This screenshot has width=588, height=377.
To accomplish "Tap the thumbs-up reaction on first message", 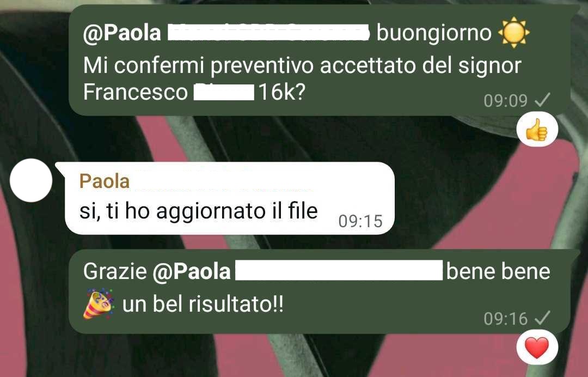I will click(x=537, y=130).
